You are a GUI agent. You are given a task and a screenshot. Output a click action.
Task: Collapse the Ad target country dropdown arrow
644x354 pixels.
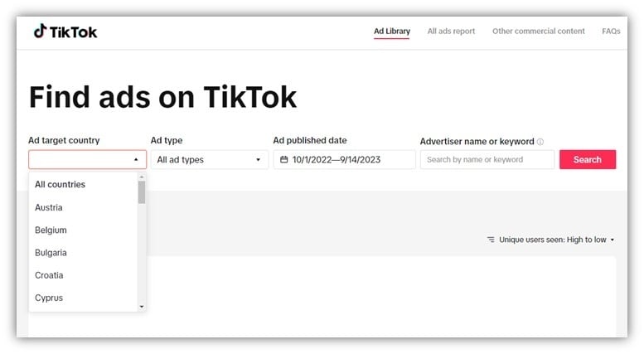pyautogui.click(x=136, y=159)
